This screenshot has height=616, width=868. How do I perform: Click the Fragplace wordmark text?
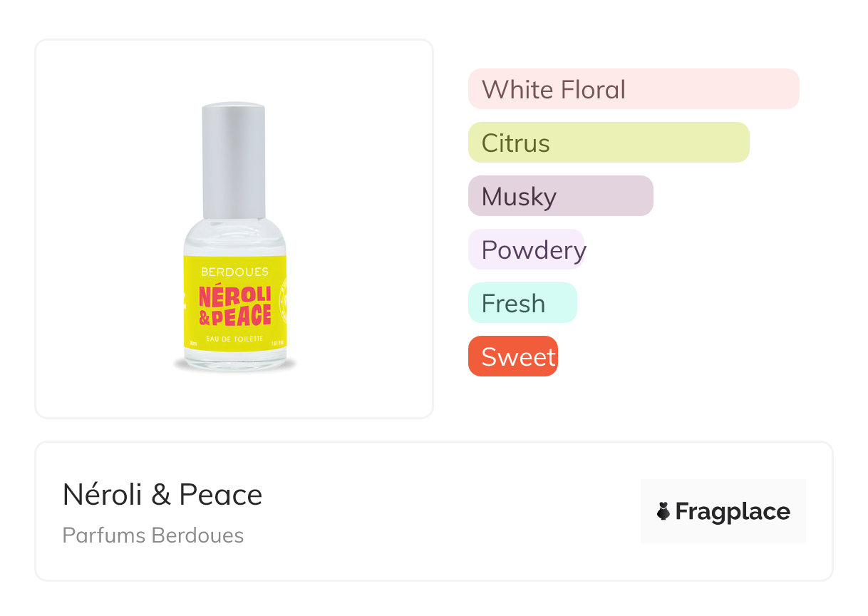[733, 511]
